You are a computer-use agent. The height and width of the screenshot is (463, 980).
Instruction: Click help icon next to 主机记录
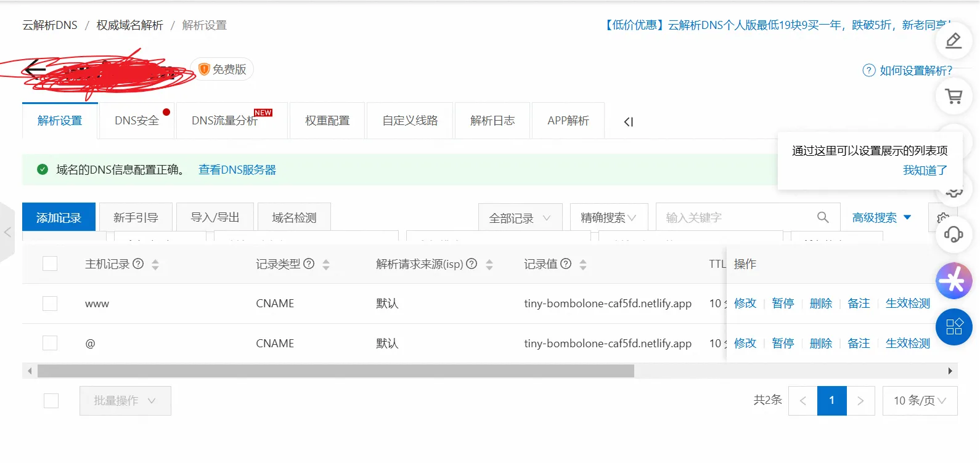click(x=139, y=264)
